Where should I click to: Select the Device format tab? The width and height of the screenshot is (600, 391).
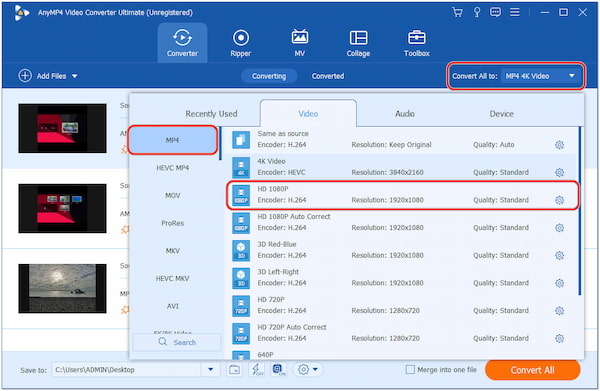(502, 114)
